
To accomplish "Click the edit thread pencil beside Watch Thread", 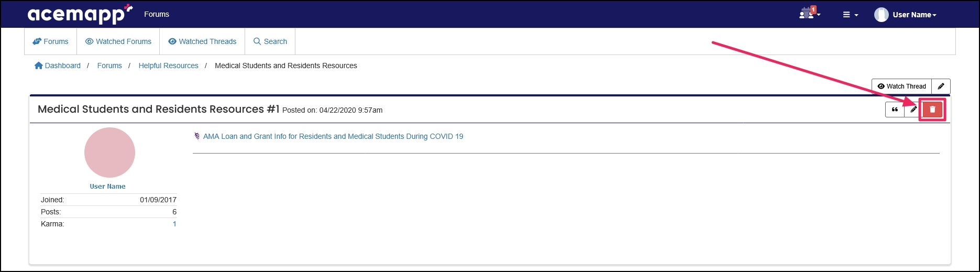I will click(x=941, y=86).
